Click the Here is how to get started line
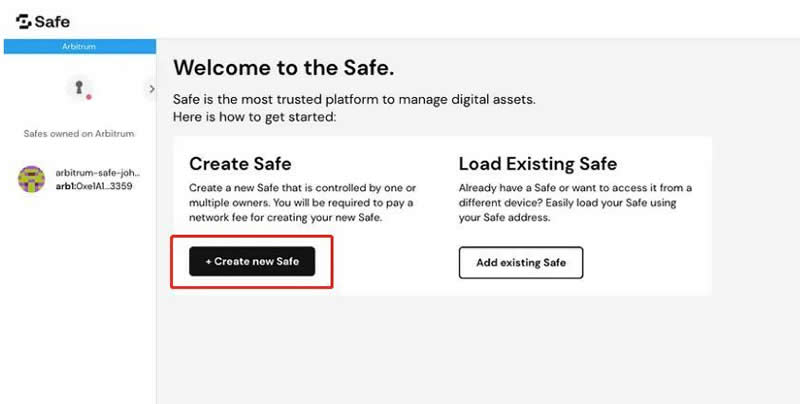This screenshot has width=800, height=404. point(255,117)
